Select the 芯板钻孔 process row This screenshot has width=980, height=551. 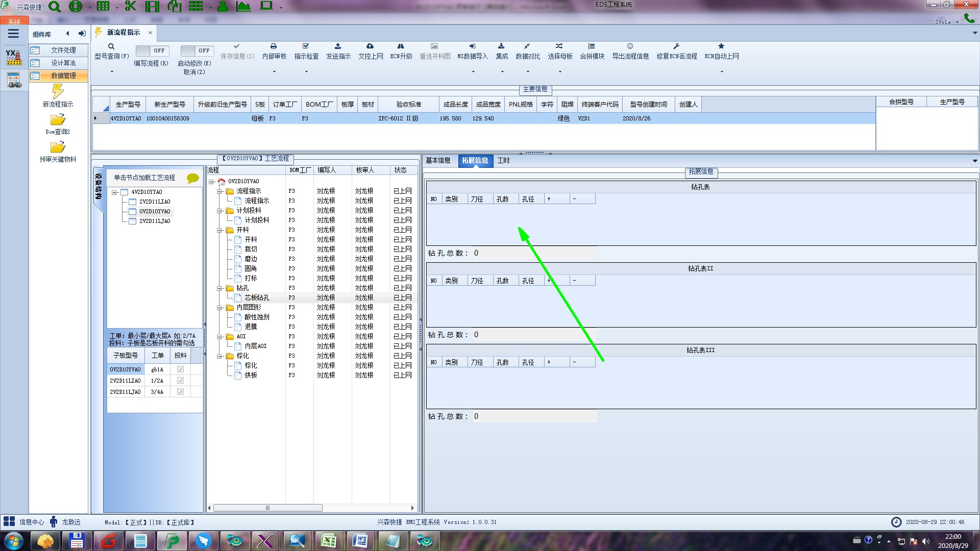coord(311,298)
